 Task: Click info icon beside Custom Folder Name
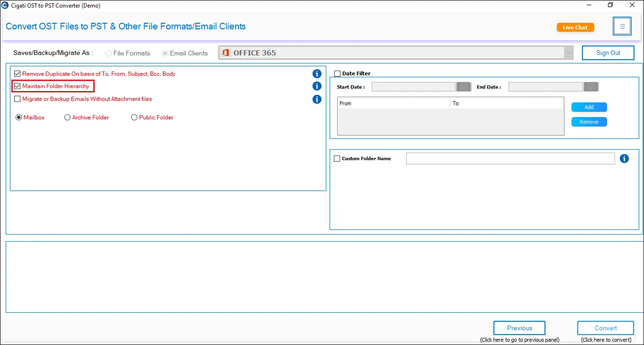point(624,159)
